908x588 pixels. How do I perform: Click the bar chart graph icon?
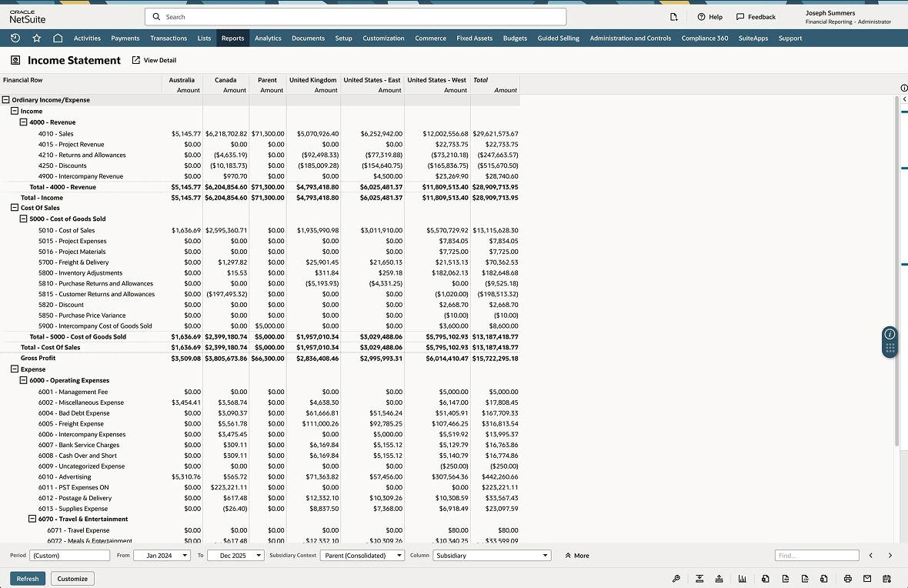(x=743, y=579)
